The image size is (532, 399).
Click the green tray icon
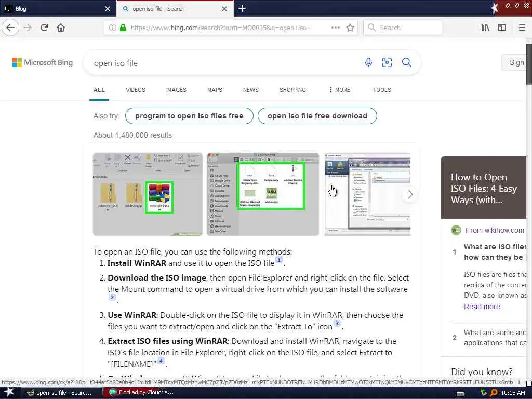(x=484, y=393)
